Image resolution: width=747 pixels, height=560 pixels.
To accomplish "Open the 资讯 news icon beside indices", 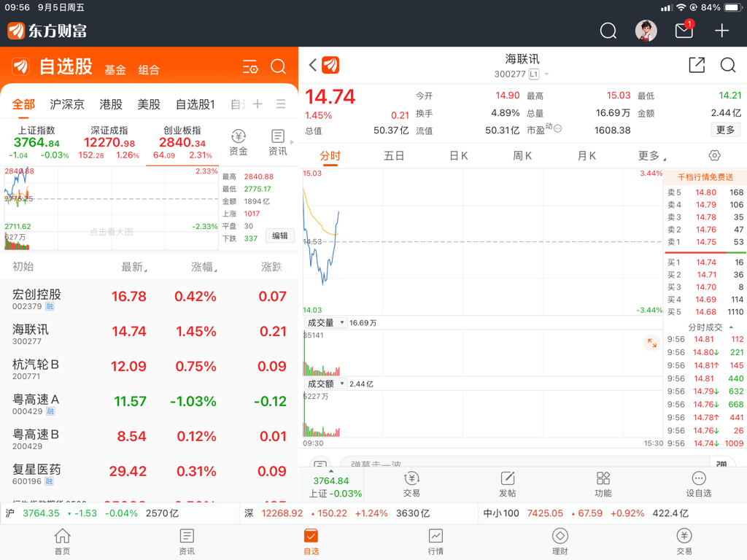I will pos(278,142).
